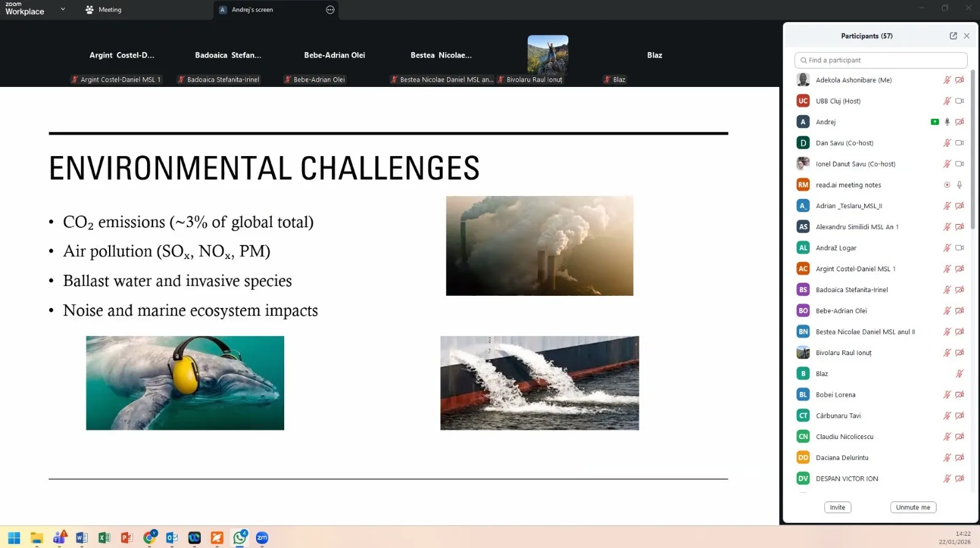Open more options on Andrej's screen tab
Viewport: 980px width, 548px height.
pyautogui.click(x=330, y=10)
